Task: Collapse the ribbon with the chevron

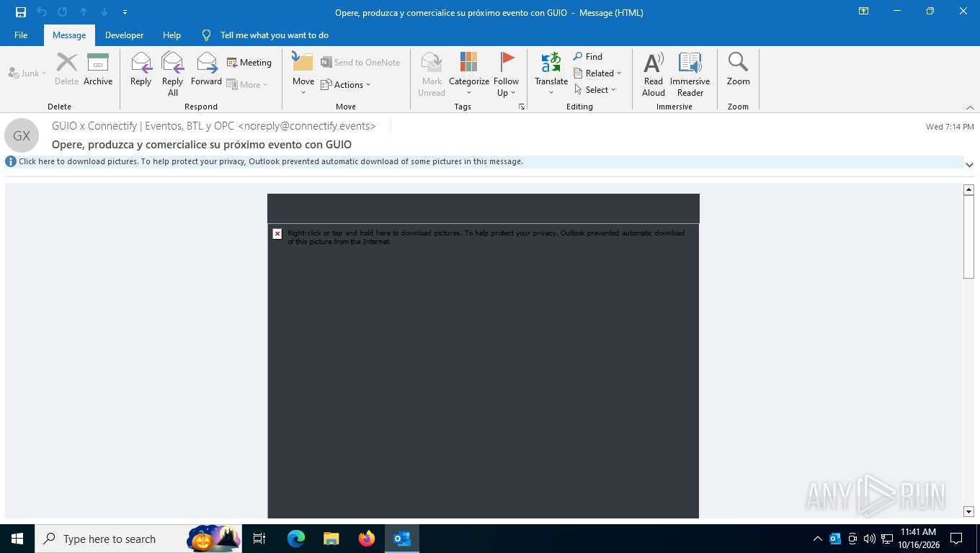Action: [970, 107]
